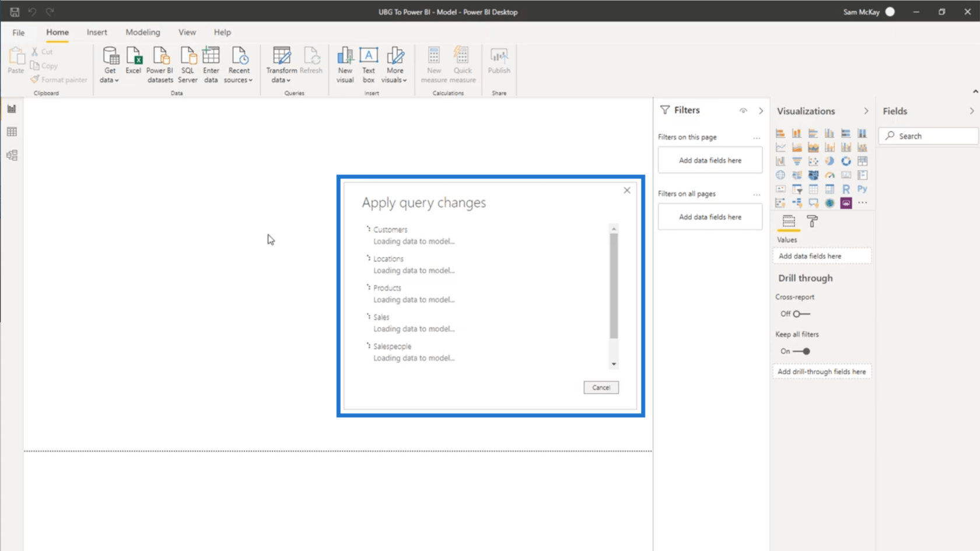Get more visuals via ellipsis
This screenshot has width=980, height=551.
coord(862,203)
